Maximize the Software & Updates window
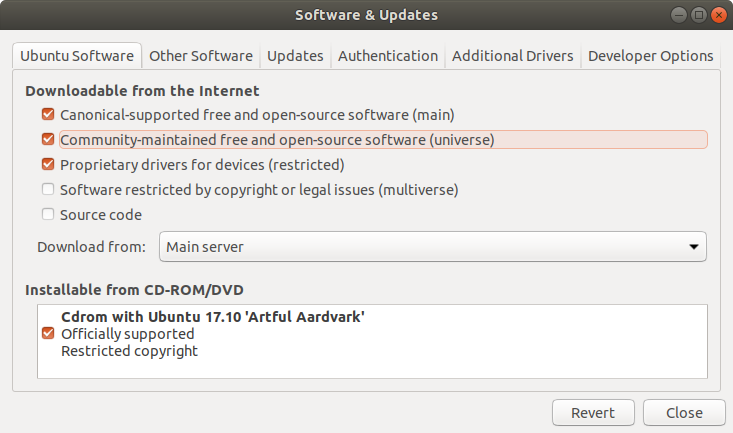The image size is (733, 433). pyautogui.click(x=698, y=15)
